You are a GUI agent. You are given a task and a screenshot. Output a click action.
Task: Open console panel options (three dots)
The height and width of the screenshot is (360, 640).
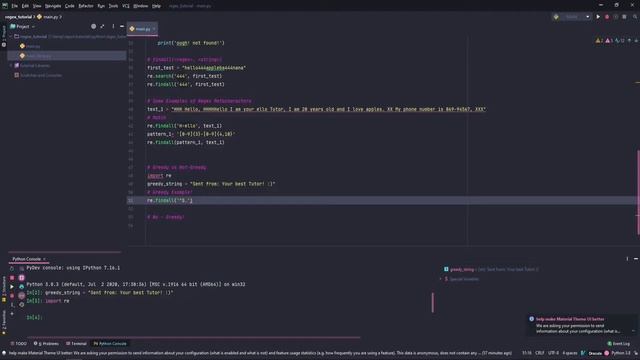click(627, 259)
